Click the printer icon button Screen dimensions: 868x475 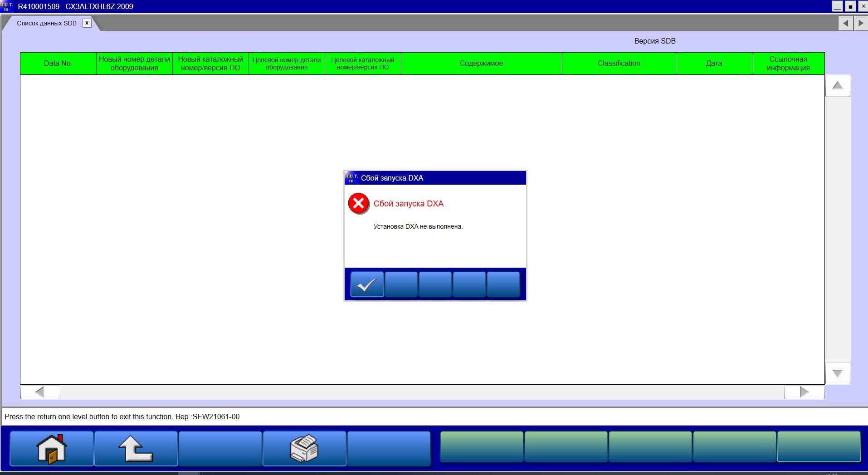(x=304, y=449)
